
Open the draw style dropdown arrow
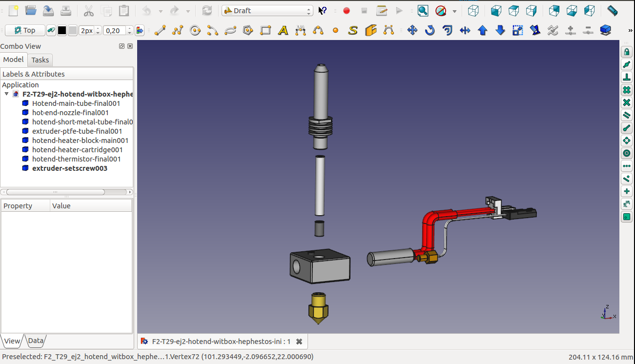[454, 11]
